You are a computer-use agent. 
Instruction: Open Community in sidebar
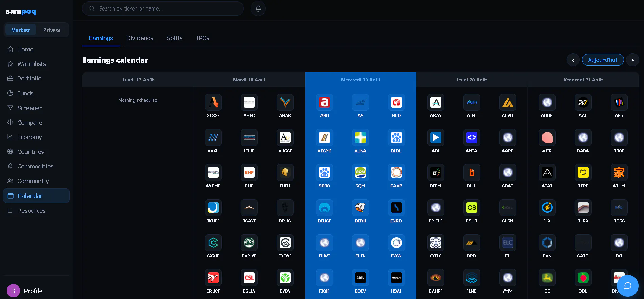coord(36,181)
